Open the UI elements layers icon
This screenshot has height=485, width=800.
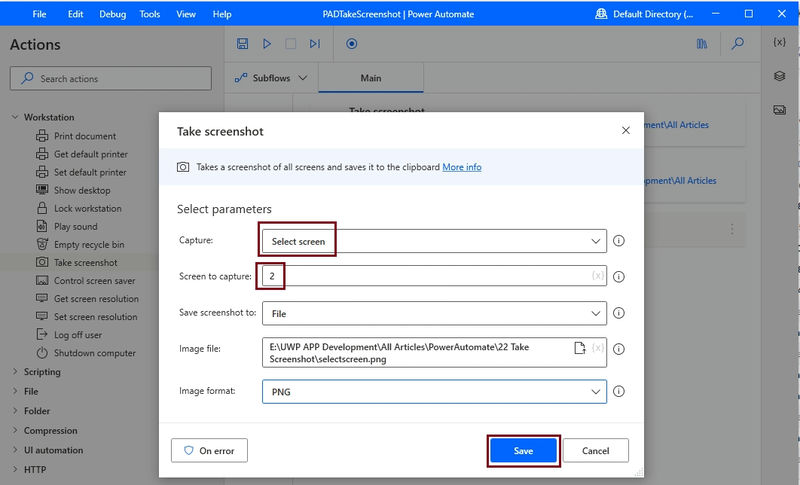click(779, 76)
